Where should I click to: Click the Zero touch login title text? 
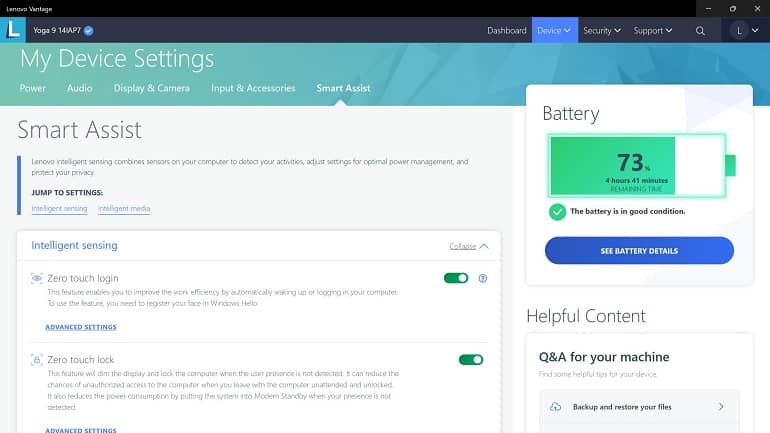(x=82, y=278)
